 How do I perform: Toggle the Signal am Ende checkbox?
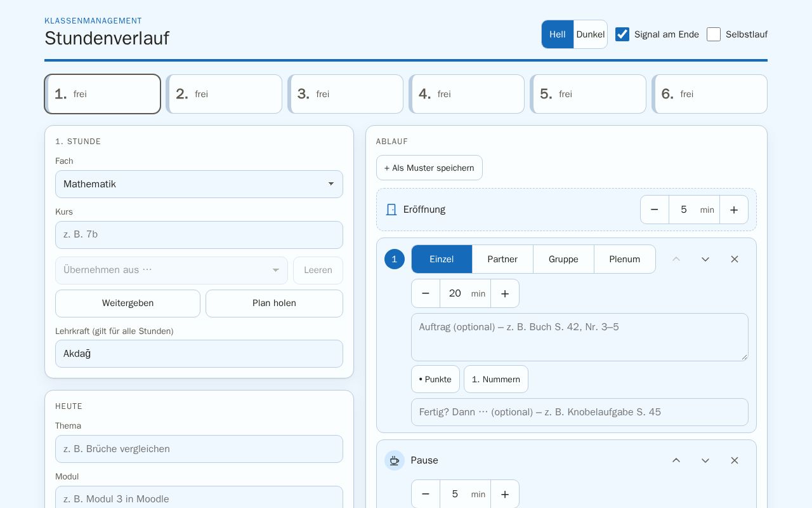[x=622, y=34]
